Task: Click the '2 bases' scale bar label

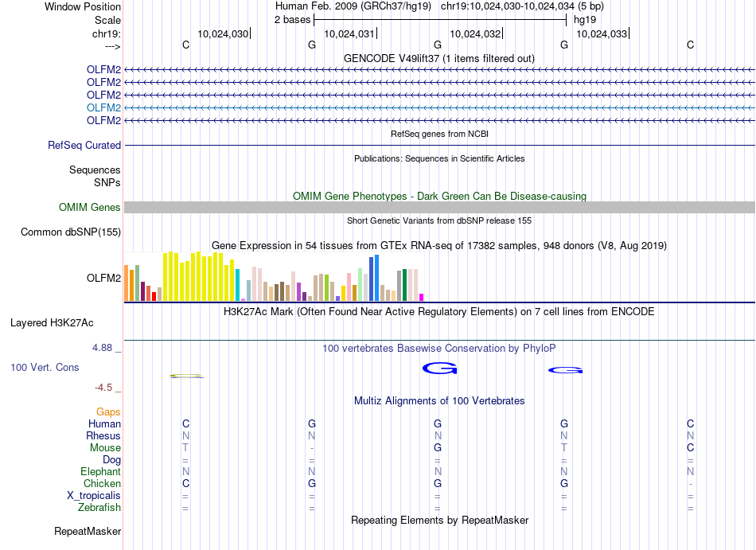Action: tap(293, 20)
